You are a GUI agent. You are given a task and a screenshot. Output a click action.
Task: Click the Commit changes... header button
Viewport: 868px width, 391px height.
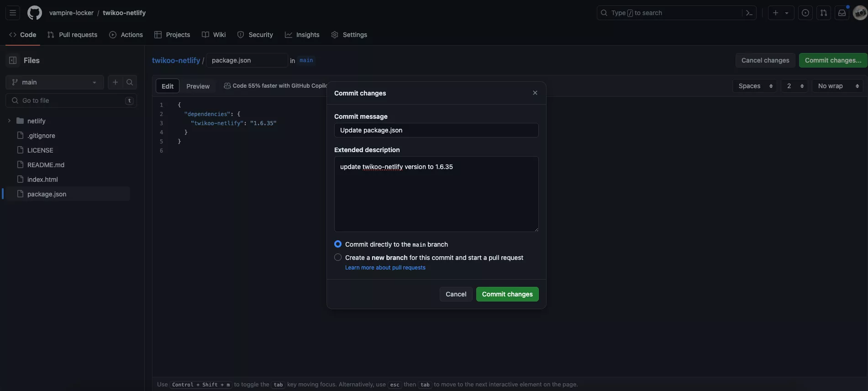click(833, 60)
